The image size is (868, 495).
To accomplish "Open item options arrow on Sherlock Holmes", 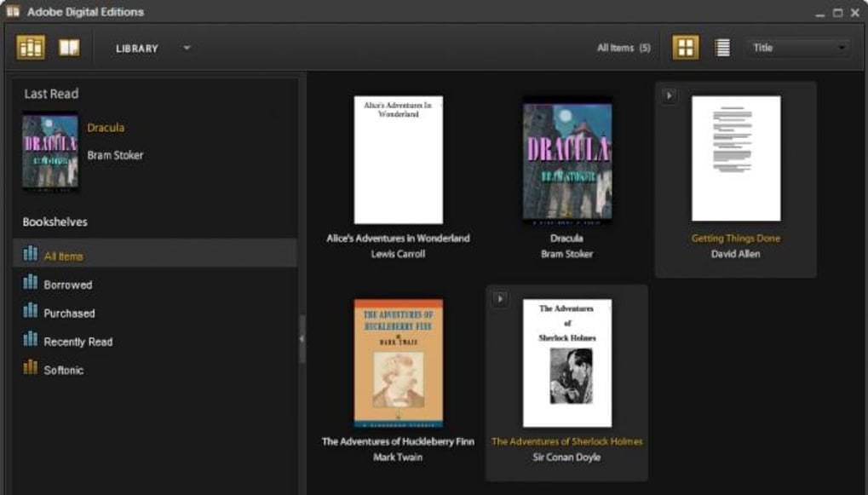I will [x=500, y=299].
